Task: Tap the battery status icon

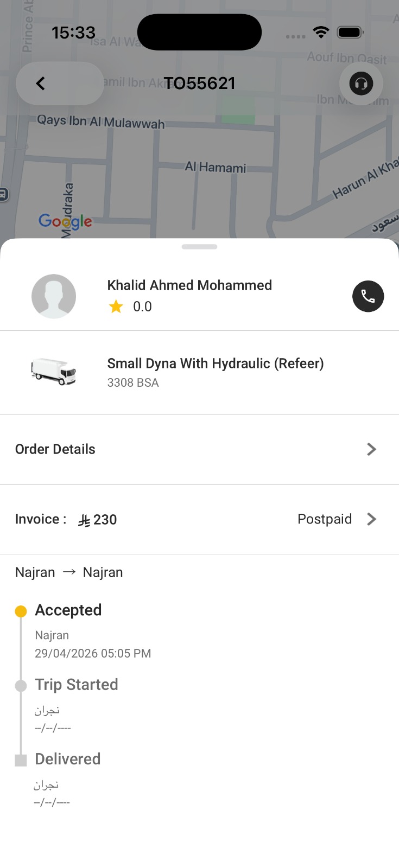Action: pyautogui.click(x=350, y=32)
